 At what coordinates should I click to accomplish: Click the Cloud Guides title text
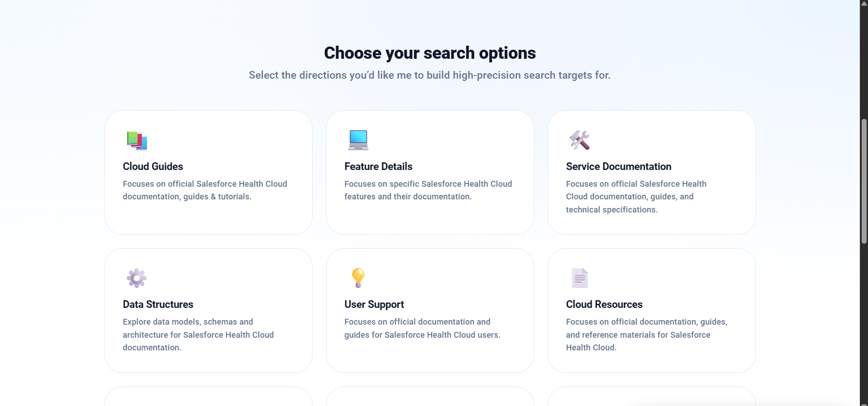152,166
